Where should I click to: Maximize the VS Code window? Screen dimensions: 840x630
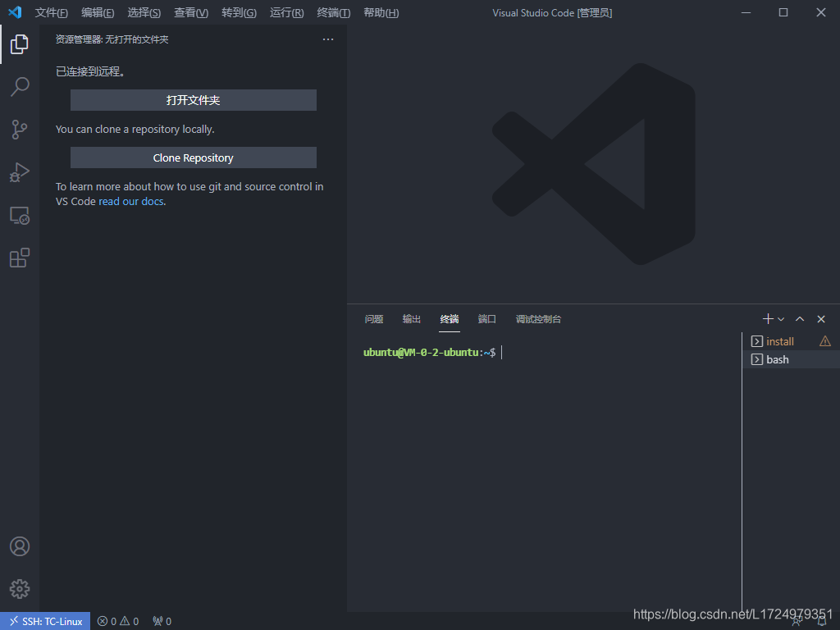pyautogui.click(x=783, y=12)
